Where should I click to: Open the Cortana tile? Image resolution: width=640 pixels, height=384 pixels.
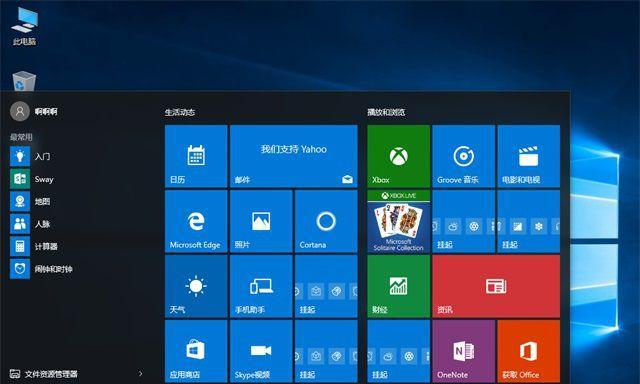click(326, 221)
